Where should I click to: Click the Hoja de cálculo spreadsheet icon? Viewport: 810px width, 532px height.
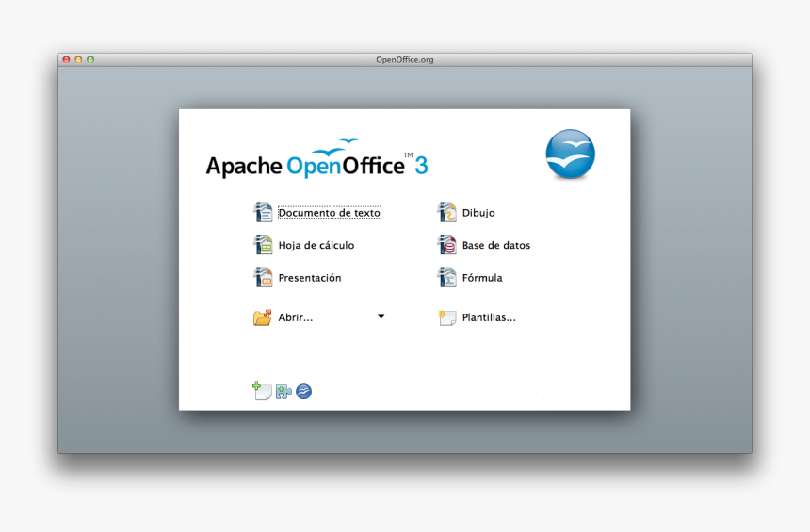click(x=263, y=245)
